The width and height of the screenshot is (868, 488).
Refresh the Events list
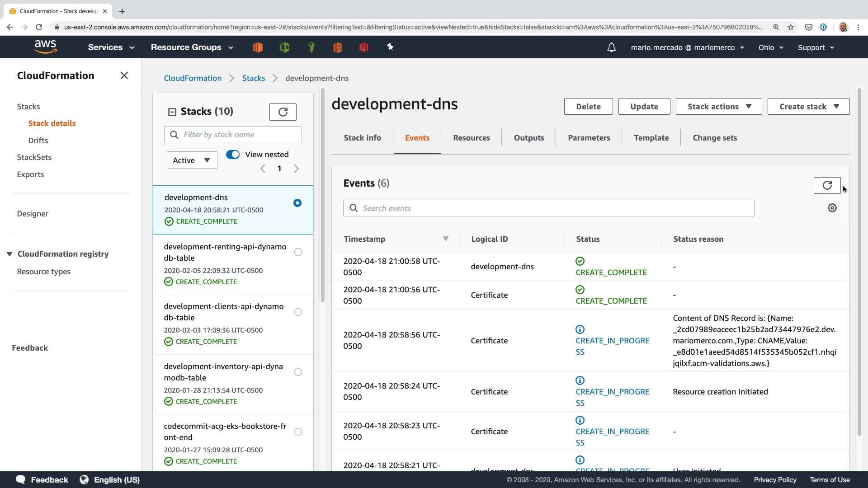827,185
